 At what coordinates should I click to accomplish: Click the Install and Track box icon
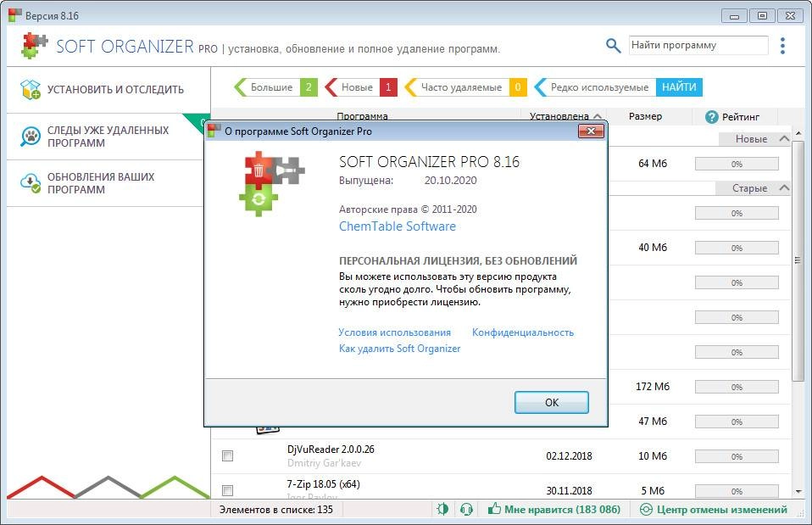click(x=30, y=89)
